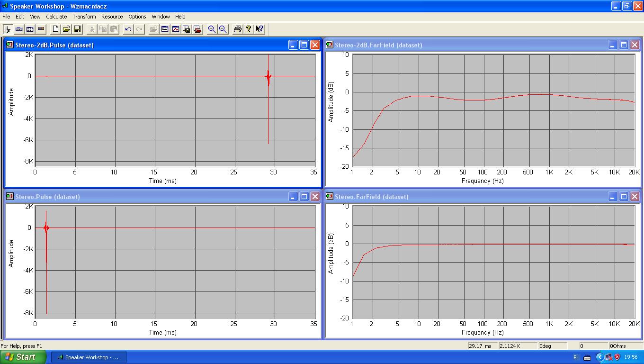Click the New document toolbar icon
The image size is (644, 364).
pyautogui.click(x=56, y=29)
